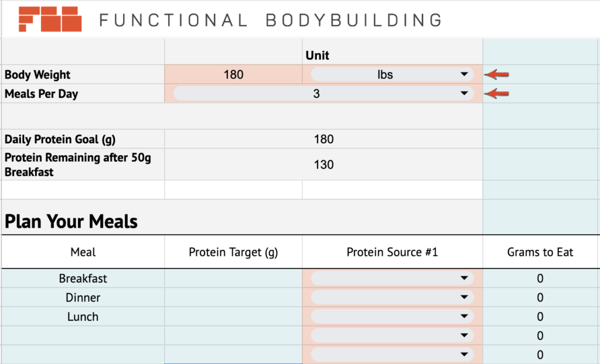Viewport: 600px width, 364px height.
Task: Click the Dinner meal cell
Action: coord(83,297)
